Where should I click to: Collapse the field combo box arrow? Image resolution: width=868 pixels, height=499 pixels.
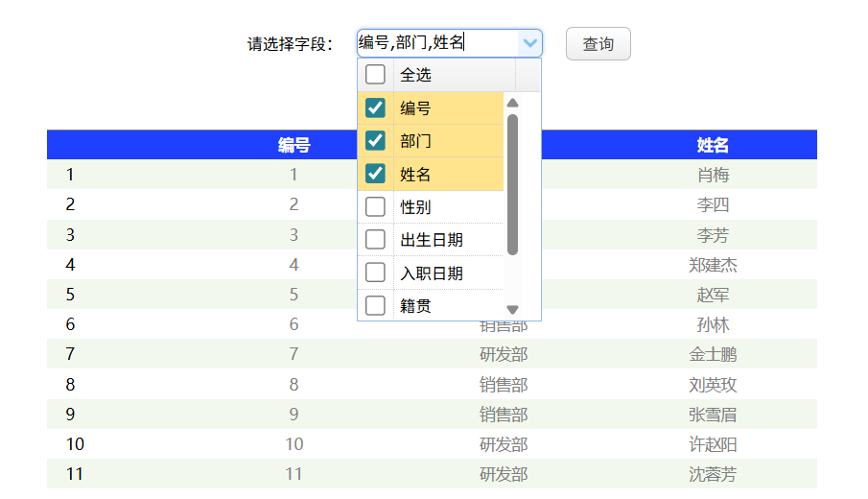coord(529,43)
